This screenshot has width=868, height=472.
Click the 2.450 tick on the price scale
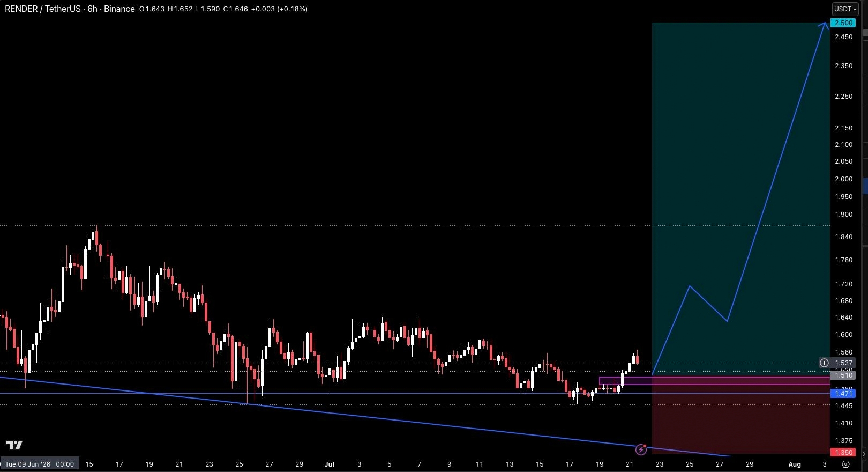point(843,37)
